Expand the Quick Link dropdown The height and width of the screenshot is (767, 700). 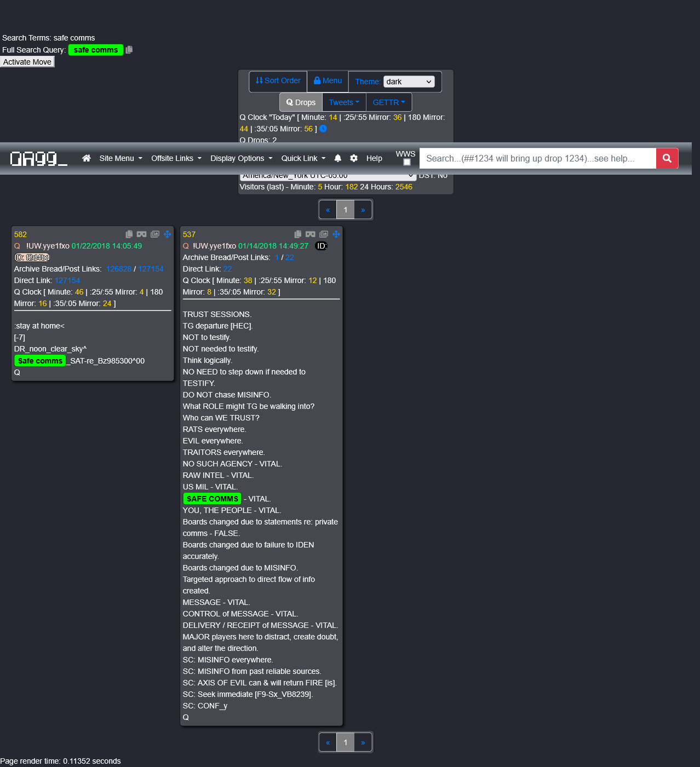click(x=303, y=158)
